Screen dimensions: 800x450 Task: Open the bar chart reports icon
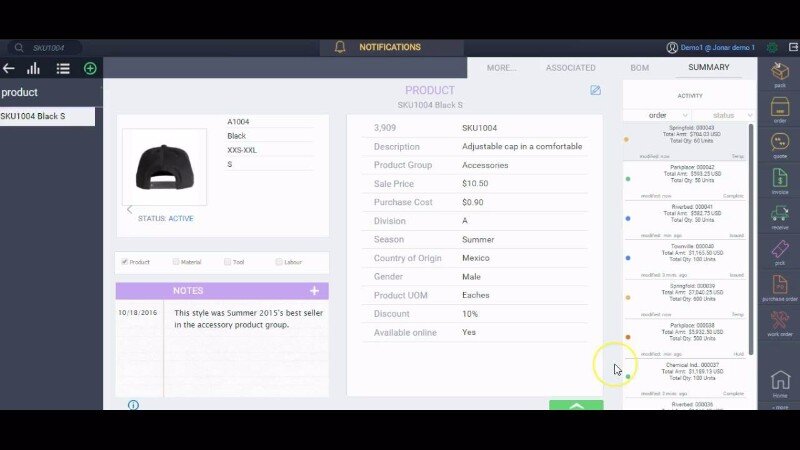(34, 68)
